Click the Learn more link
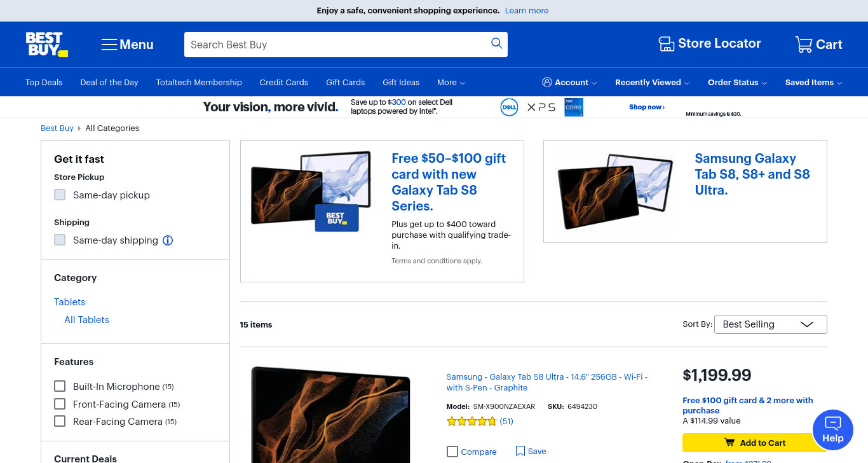Screen dimensions: 868x463 (527, 11)
